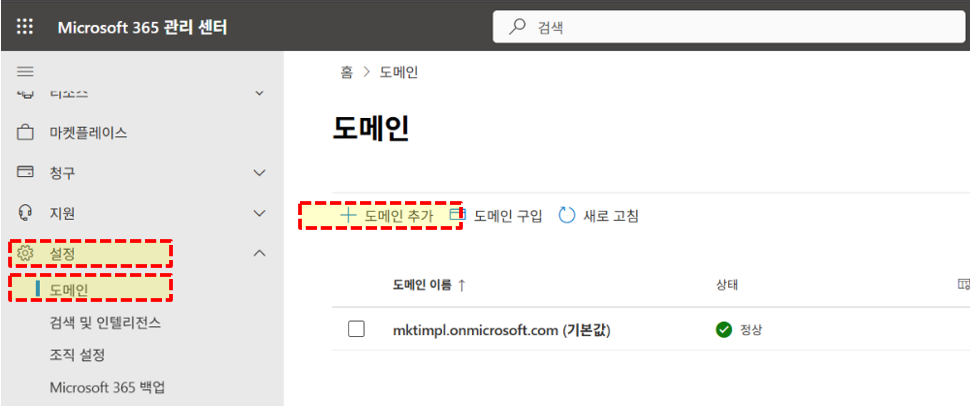Check the mktimpl.onmicrosoft.com row checkbox
Viewport: 970px width, 406px height.
[356, 329]
